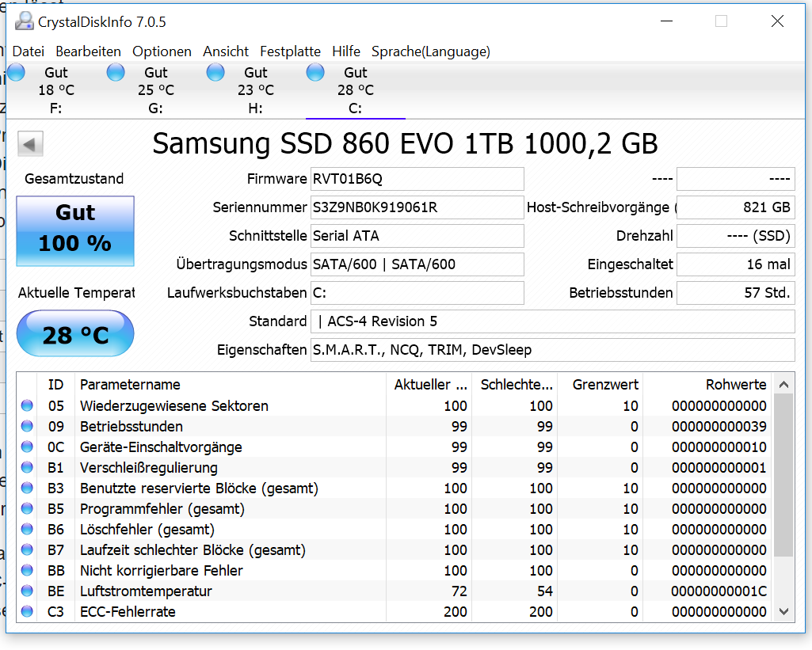Click the Seriennummer field

click(x=417, y=207)
